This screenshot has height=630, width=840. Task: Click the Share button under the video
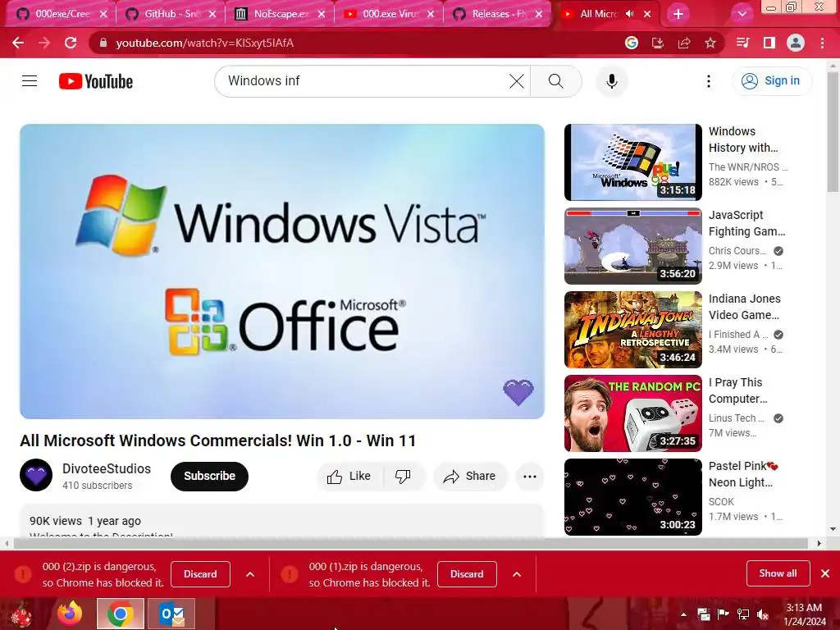470,477
